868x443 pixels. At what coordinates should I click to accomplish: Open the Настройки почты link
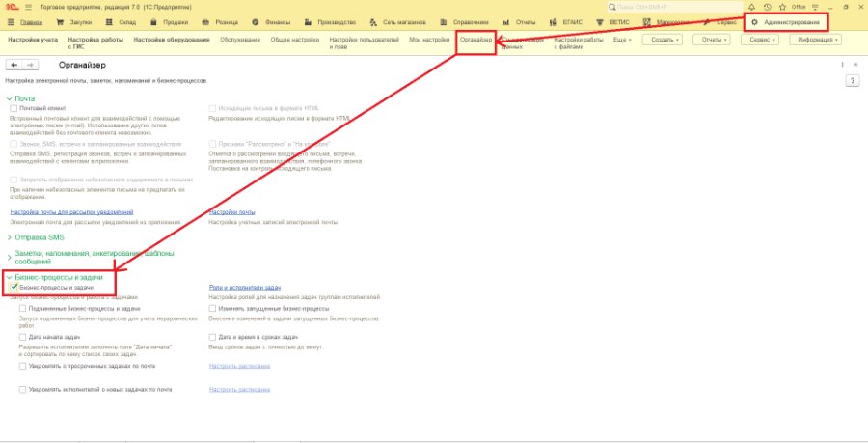pos(231,212)
